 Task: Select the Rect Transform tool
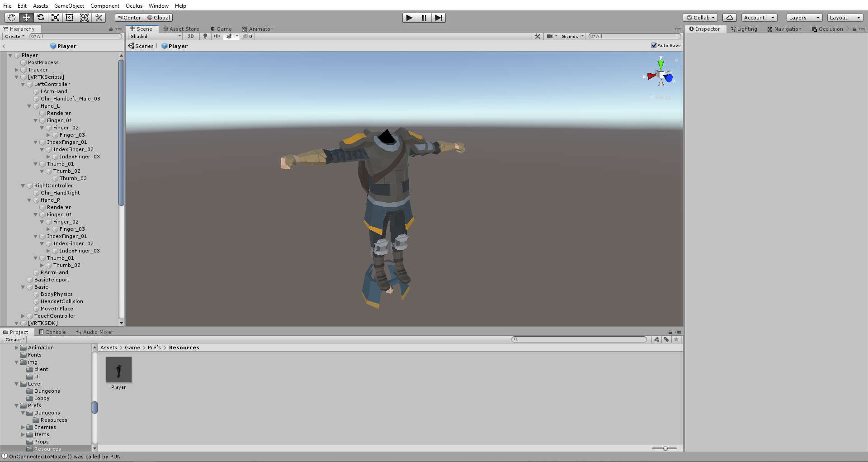[x=70, y=18]
